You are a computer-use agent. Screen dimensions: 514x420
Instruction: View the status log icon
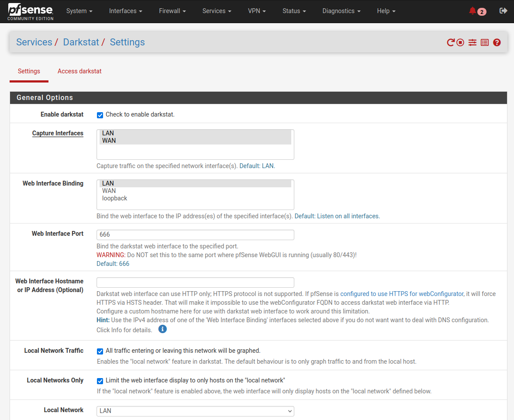[x=484, y=42]
